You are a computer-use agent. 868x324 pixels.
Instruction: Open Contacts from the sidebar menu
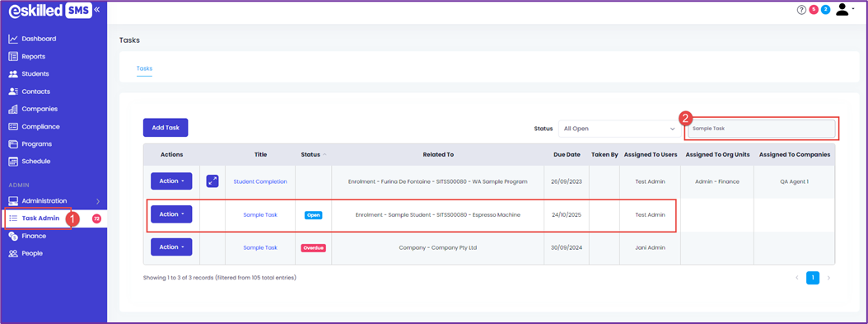[x=36, y=92]
